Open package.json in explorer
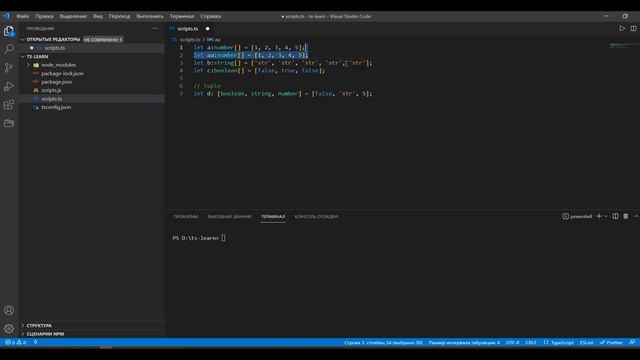Image resolution: width=640 pixels, height=360 pixels. point(56,82)
